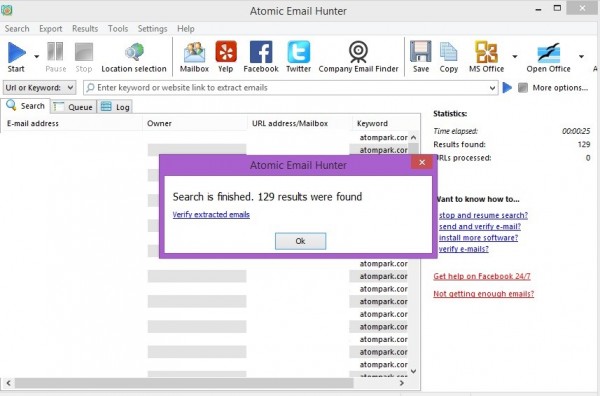The height and width of the screenshot is (396, 600).
Task: Click results list scroll down arrow
Action: (413, 371)
